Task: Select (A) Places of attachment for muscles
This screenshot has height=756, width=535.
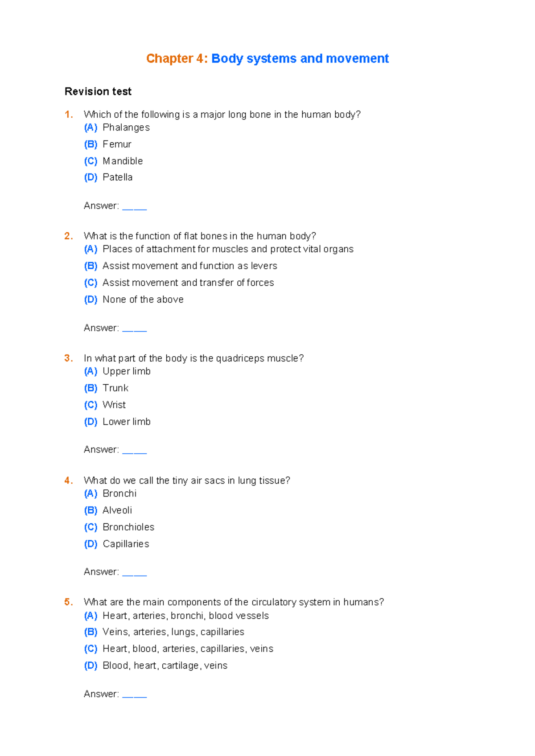Action: click(218, 249)
